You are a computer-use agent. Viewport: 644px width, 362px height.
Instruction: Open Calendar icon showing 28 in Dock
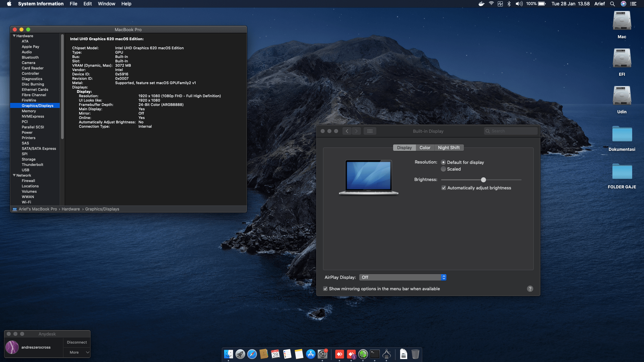(275, 354)
